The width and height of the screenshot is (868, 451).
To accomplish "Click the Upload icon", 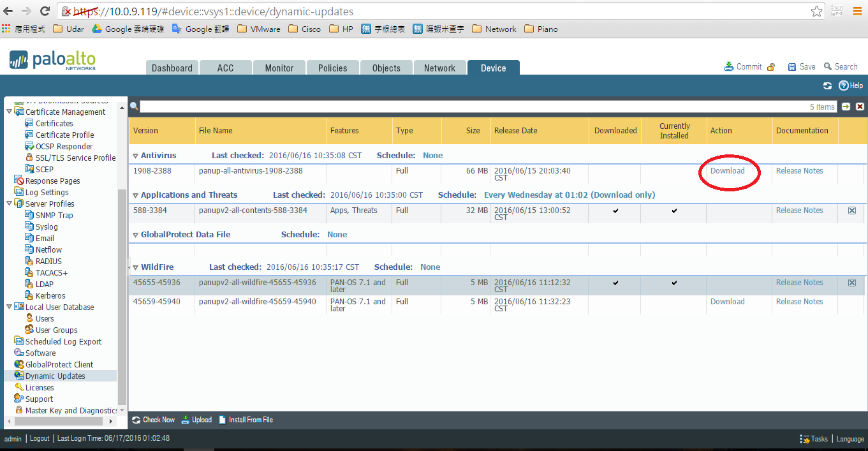I will pos(186,420).
